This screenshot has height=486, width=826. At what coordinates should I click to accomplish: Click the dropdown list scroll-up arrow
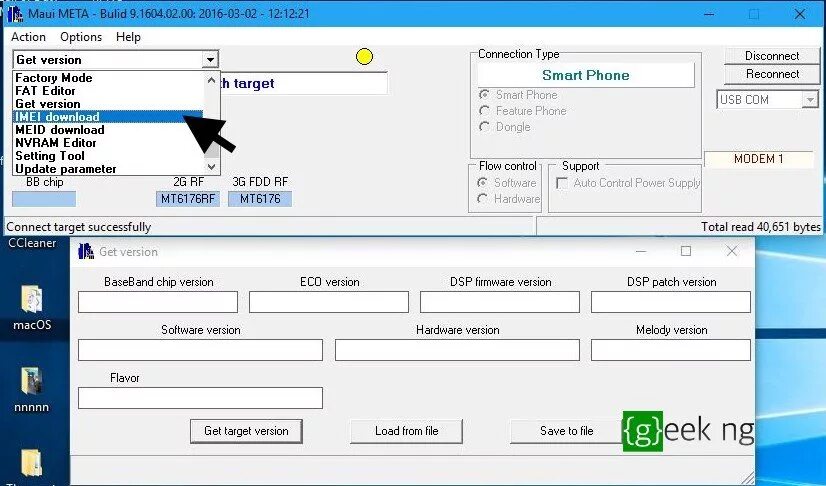[x=212, y=81]
